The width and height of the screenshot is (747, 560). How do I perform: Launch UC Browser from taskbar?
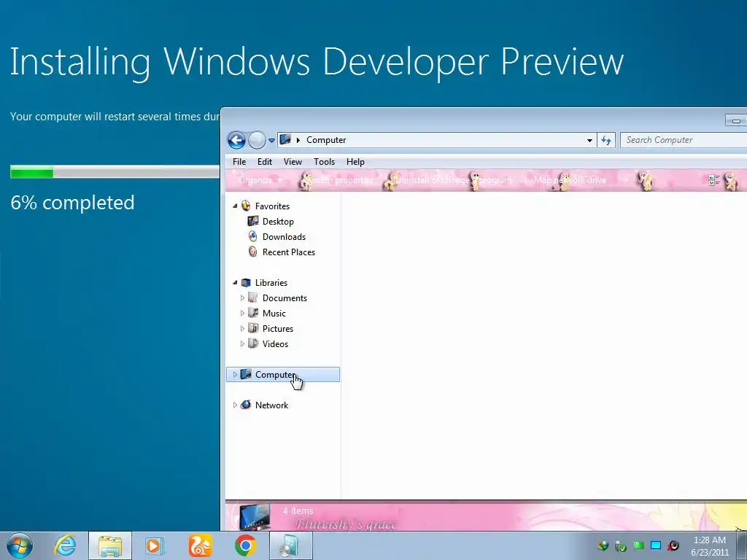200,545
